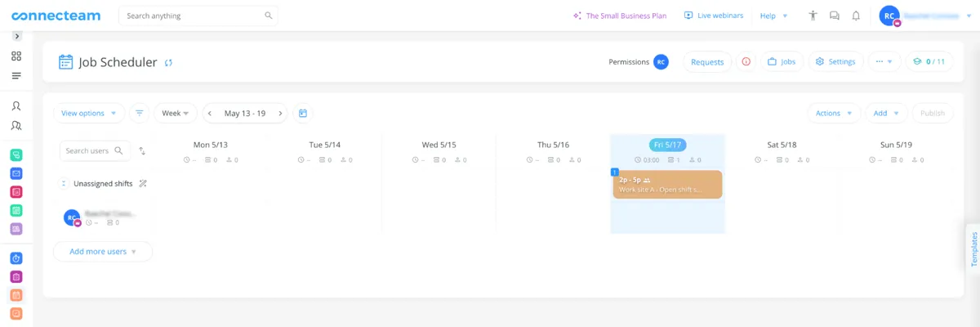The image size is (980, 327).
Task: Collapse the Unassigned shifts row toggle
Action: coord(65,184)
